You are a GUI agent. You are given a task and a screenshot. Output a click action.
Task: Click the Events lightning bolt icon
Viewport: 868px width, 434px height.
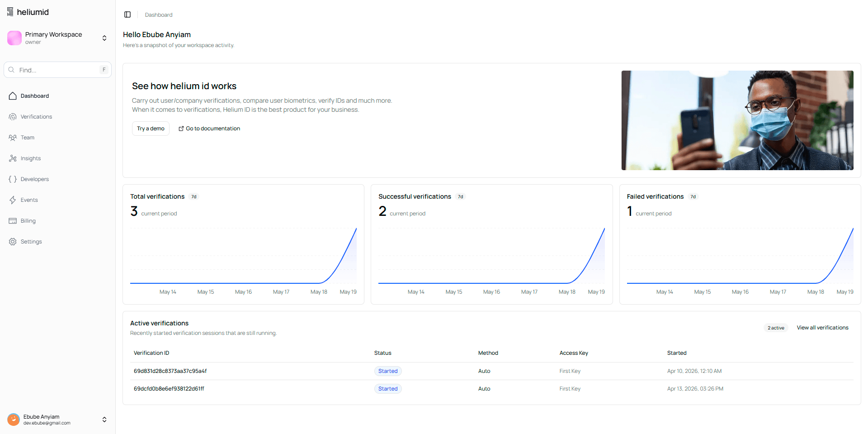pos(13,200)
